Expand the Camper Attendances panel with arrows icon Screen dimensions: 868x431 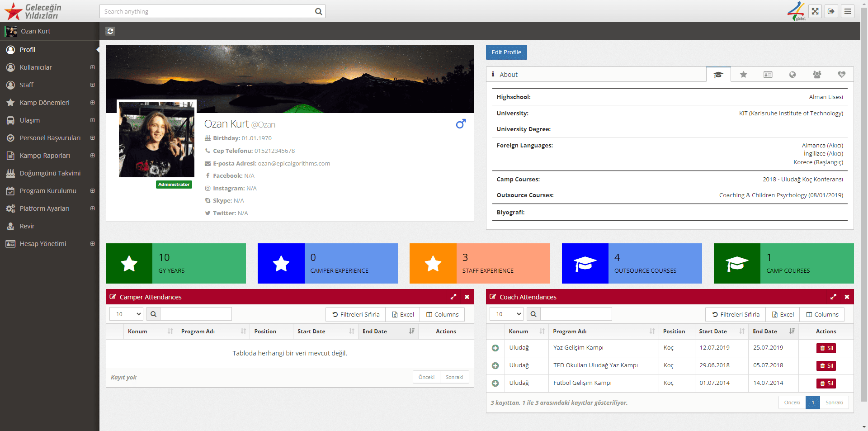tap(453, 297)
